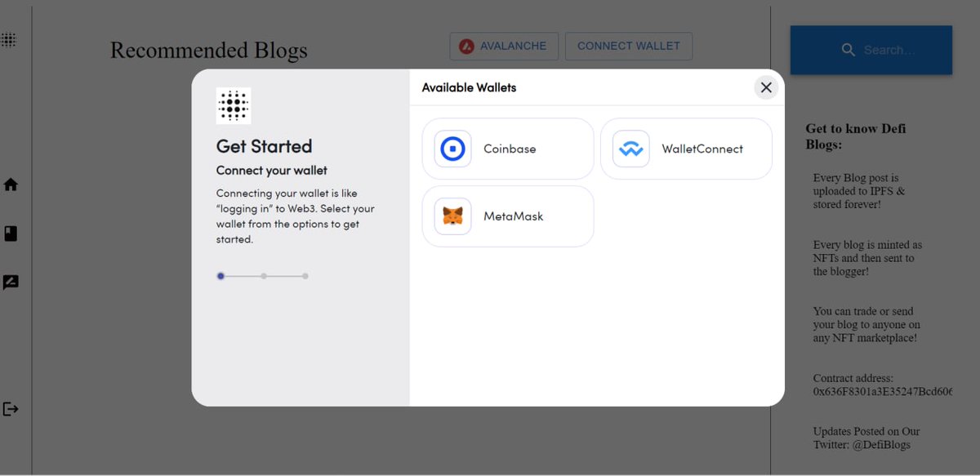Open the book icon in sidebar
Viewport: 980px width, 476px height.
tap(11, 234)
